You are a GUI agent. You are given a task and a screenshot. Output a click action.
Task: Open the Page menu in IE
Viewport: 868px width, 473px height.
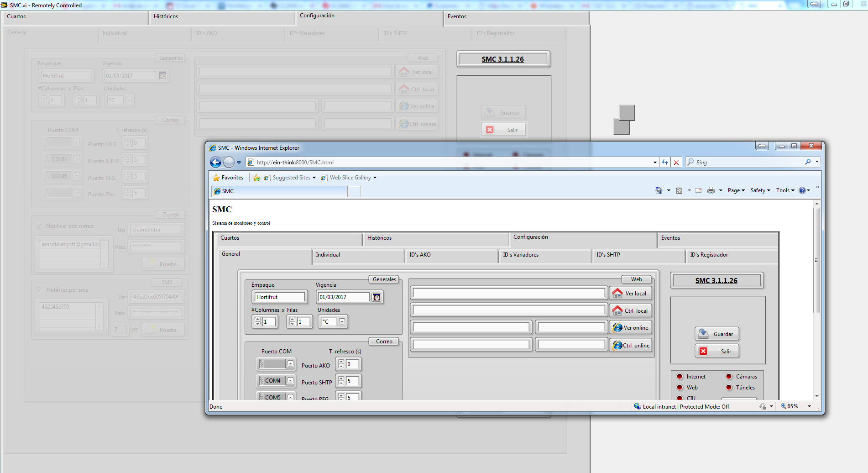[x=736, y=190]
